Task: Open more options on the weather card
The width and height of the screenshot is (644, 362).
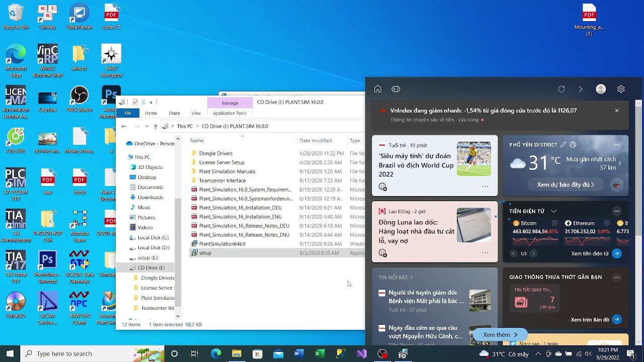Action: point(617,145)
